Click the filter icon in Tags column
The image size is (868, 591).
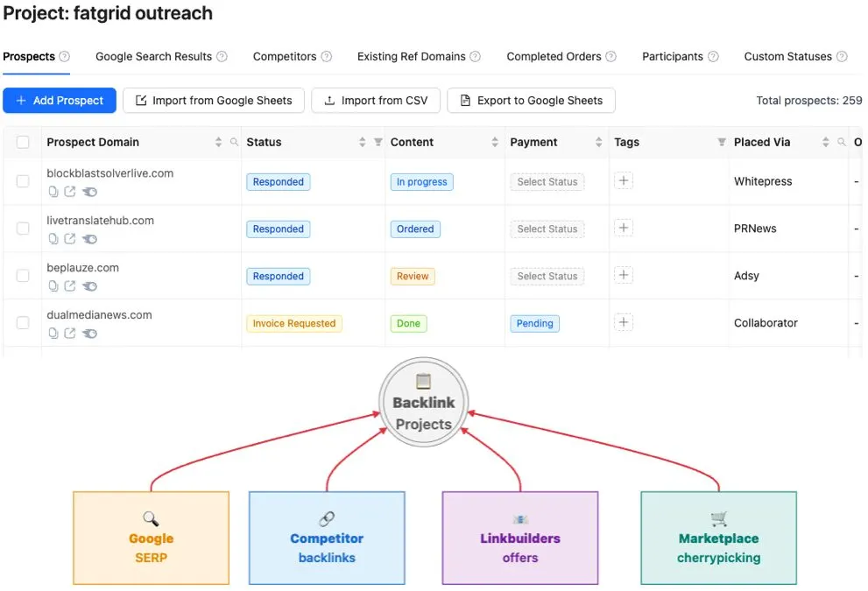pyautogui.click(x=722, y=143)
